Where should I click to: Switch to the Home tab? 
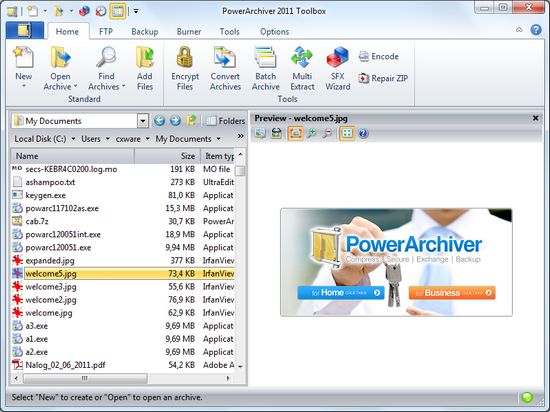67,32
